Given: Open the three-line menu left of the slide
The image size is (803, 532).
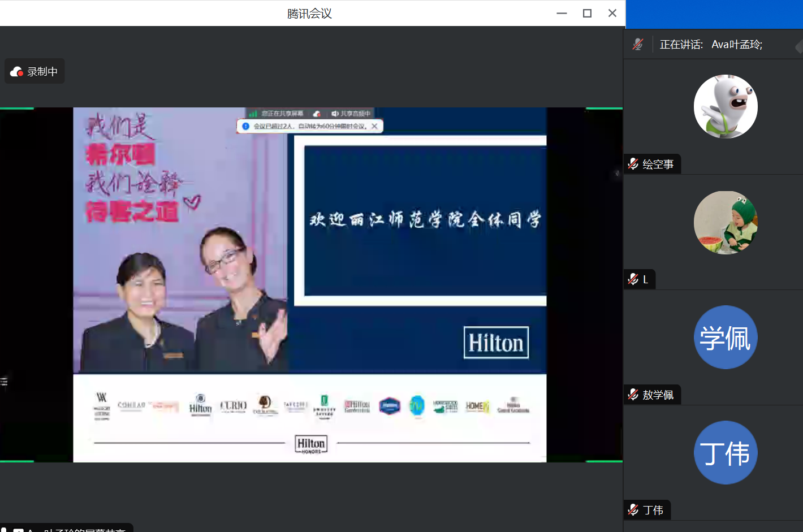Looking at the screenshot, I should (x=4, y=382).
